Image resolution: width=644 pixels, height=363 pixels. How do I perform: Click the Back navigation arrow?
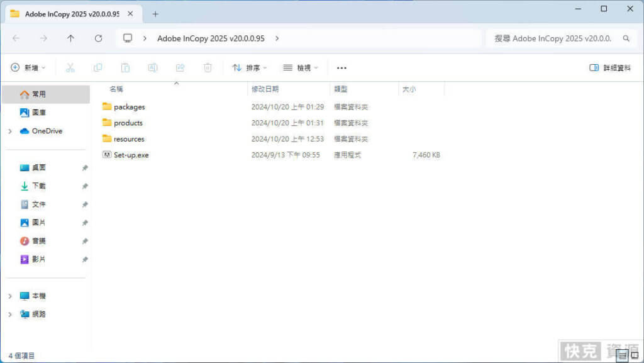tap(16, 38)
